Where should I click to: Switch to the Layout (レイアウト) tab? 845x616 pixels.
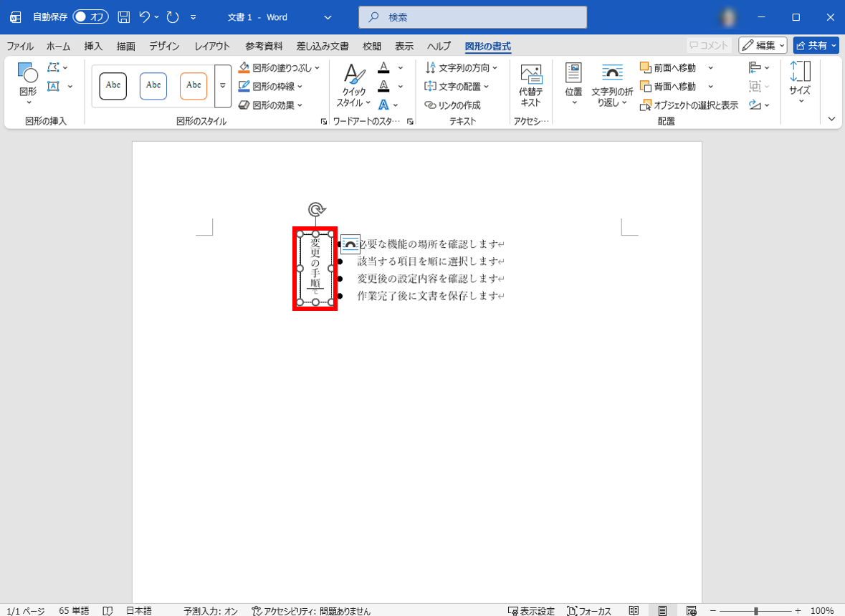(212, 47)
